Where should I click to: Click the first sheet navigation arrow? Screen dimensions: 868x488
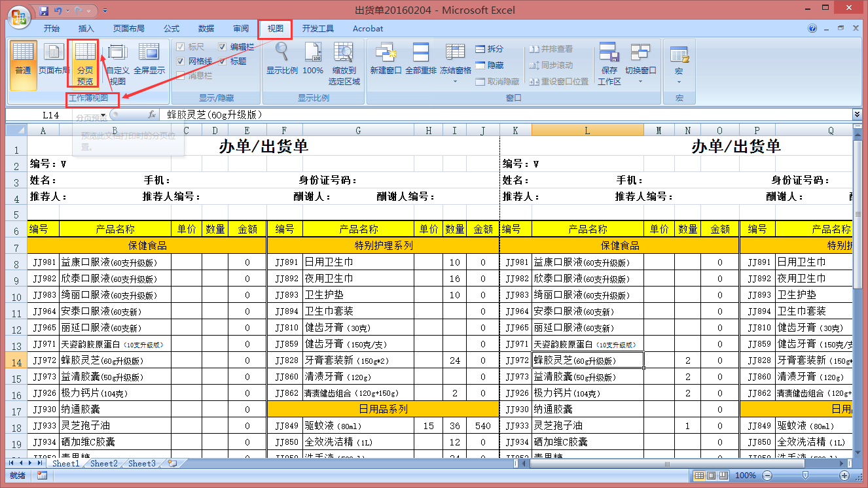pos(11,463)
